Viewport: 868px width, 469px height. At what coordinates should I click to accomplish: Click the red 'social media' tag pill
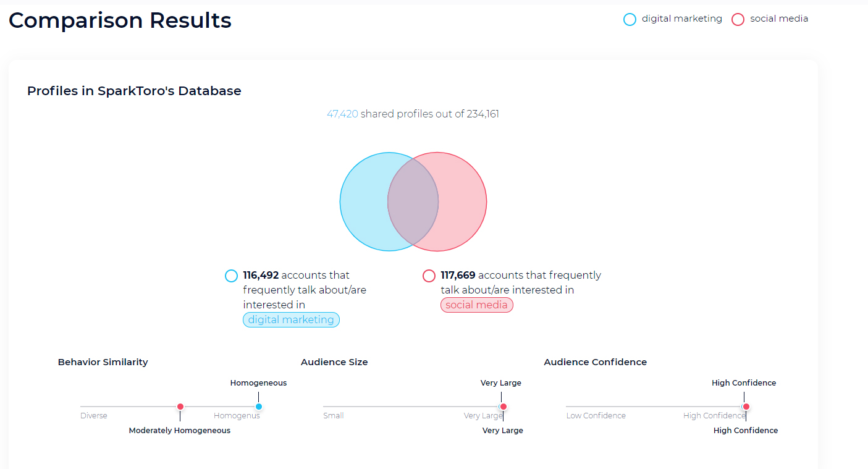pos(476,305)
